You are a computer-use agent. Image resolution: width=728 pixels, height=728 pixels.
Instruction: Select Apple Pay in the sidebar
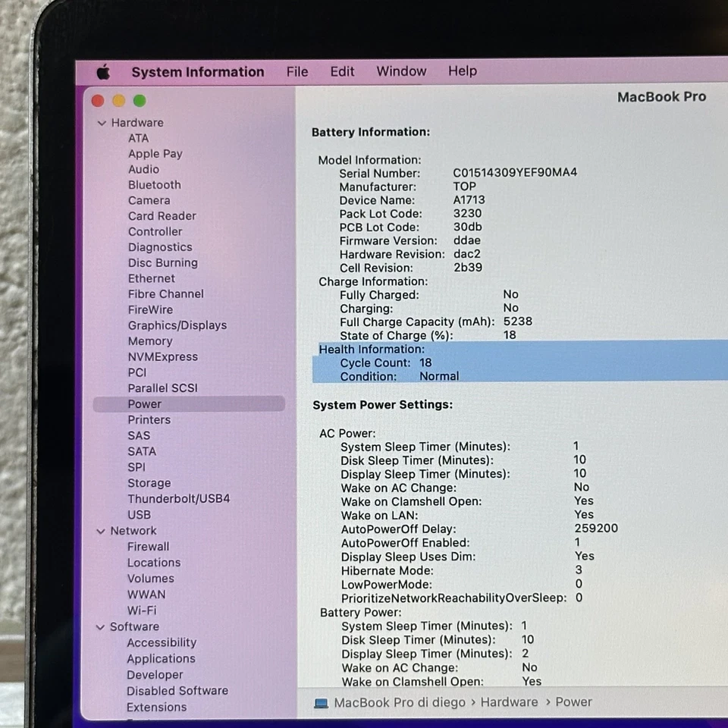[155, 154]
